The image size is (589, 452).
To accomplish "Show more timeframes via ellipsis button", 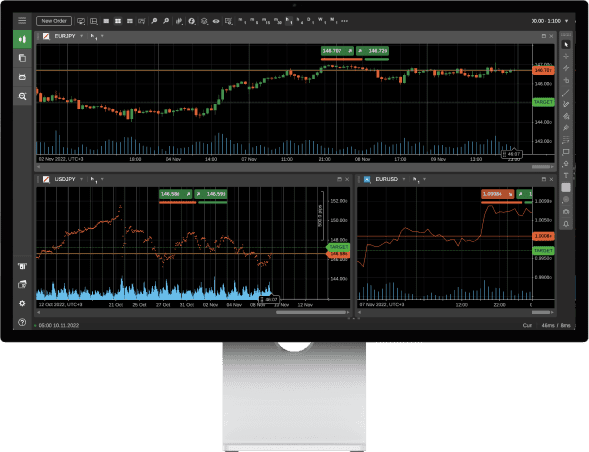I will (x=344, y=21).
